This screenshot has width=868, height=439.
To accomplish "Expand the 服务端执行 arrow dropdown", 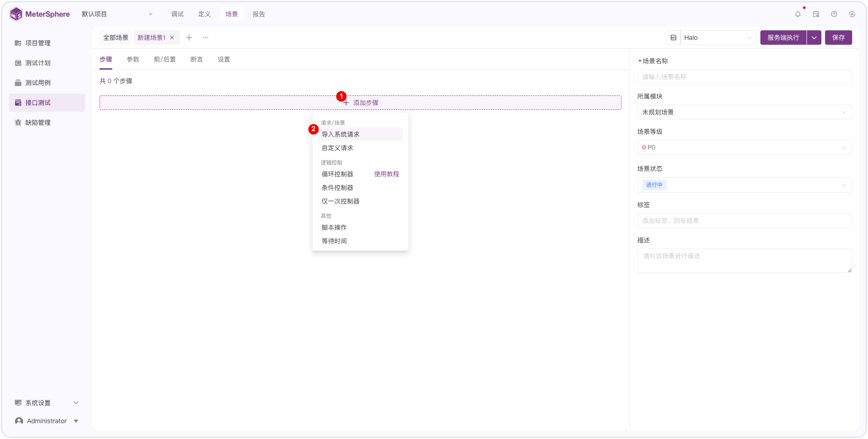I will 814,38.
